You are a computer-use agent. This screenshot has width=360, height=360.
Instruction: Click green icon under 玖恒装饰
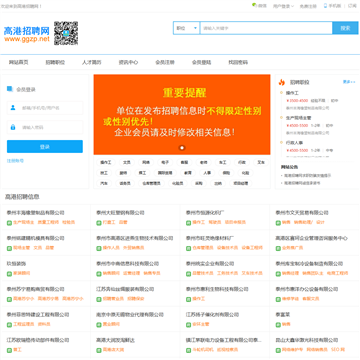pos(9,274)
